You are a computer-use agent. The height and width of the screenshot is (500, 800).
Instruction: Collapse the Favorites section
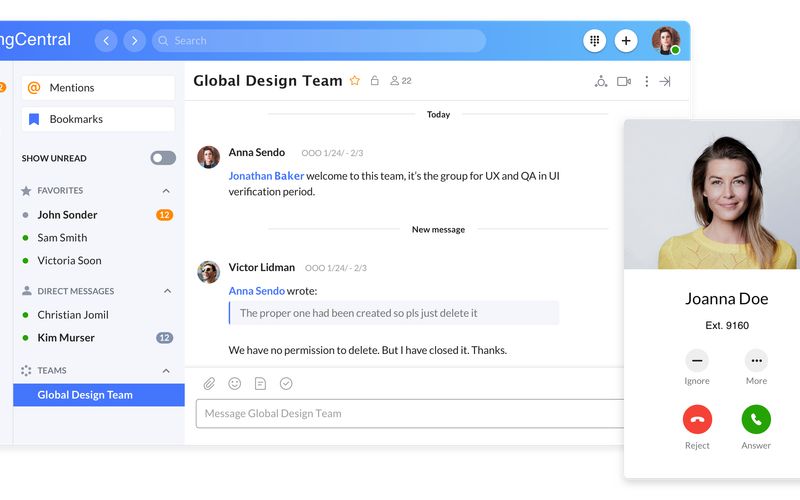166,191
